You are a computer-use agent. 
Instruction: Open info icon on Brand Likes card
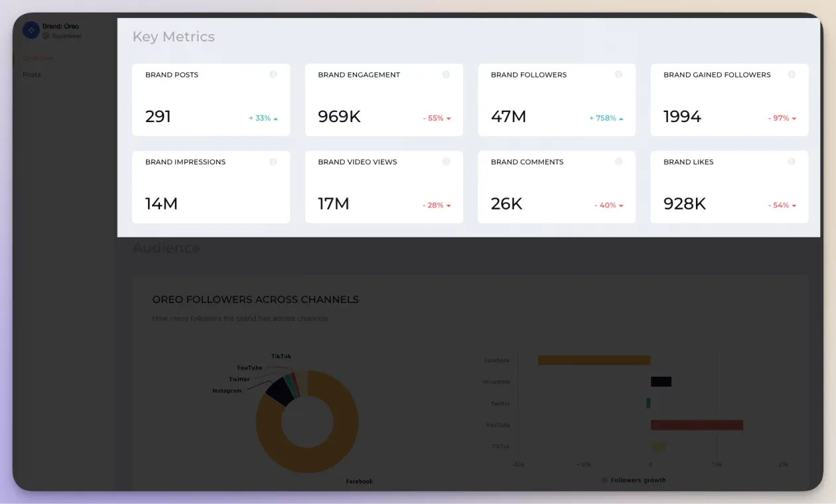click(792, 161)
